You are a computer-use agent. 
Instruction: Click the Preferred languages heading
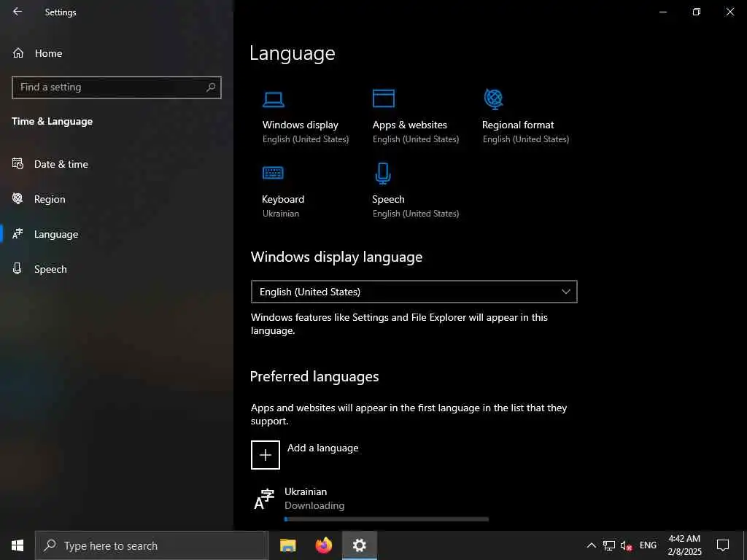coord(314,377)
